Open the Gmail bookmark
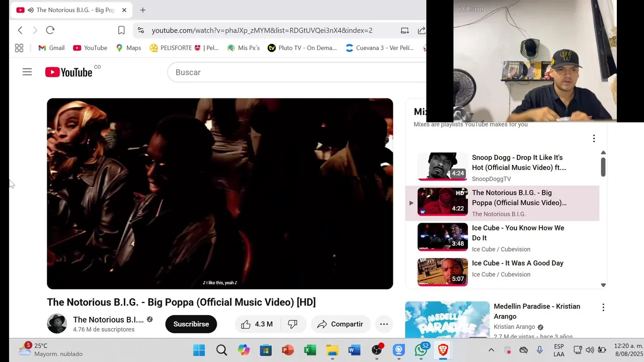644x362 pixels. tap(51, 48)
